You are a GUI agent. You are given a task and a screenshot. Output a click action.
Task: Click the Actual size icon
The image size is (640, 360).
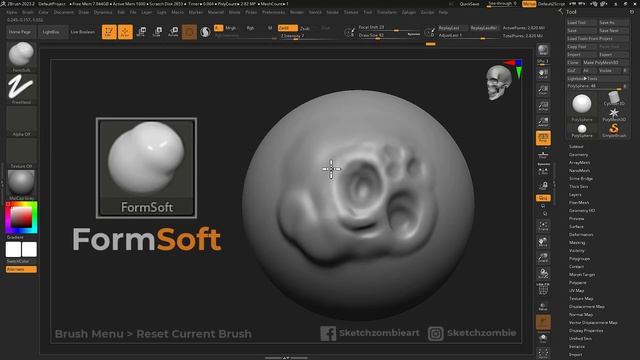(x=543, y=106)
